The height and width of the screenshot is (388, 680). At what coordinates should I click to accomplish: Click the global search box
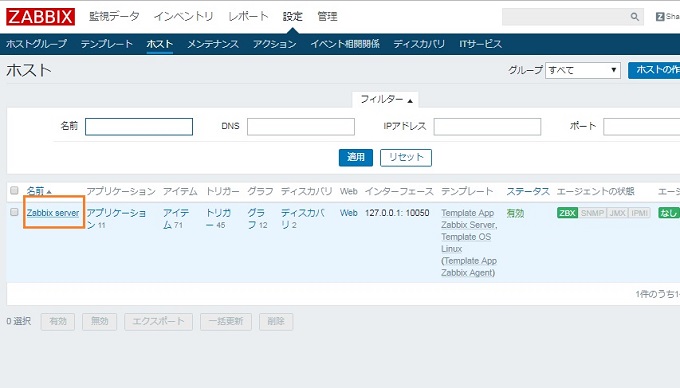tap(572, 17)
